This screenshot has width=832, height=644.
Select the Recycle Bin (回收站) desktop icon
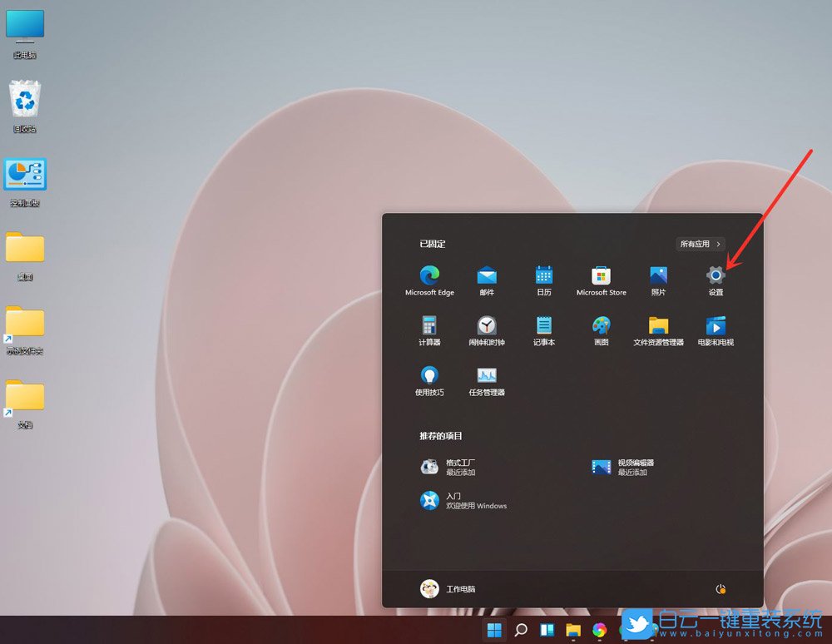point(25,106)
